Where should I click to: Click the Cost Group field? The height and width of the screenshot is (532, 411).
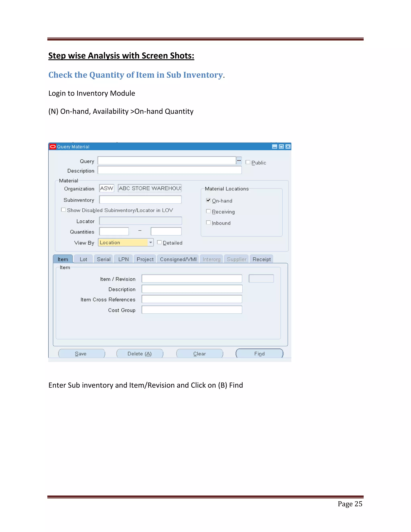tap(192, 310)
